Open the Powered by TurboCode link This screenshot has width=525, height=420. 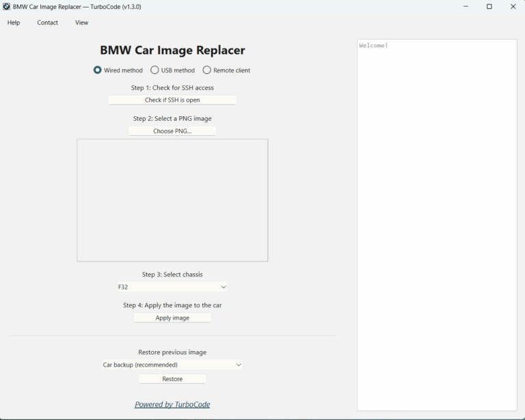click(172, 404)
